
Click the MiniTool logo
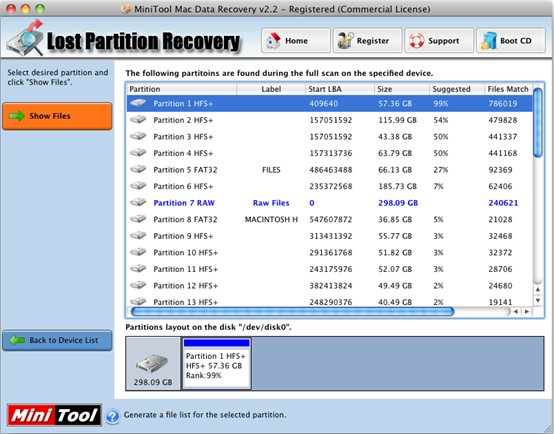(54, 415)
